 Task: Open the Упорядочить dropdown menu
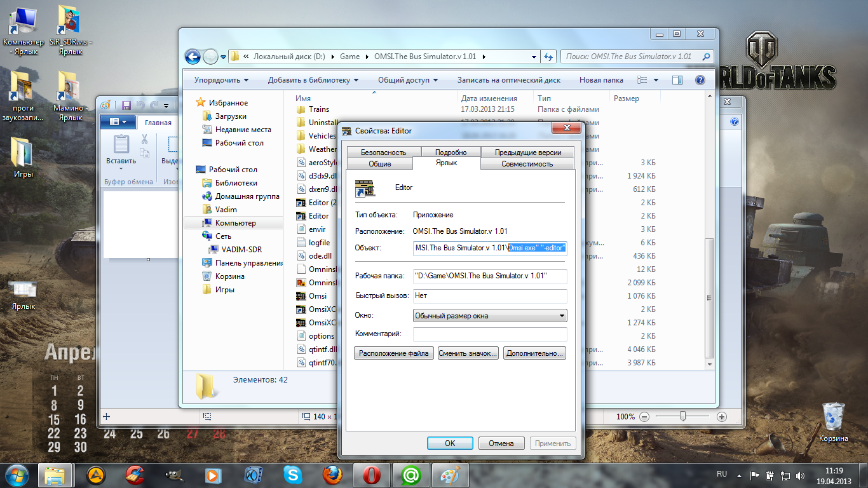point(221,80)
